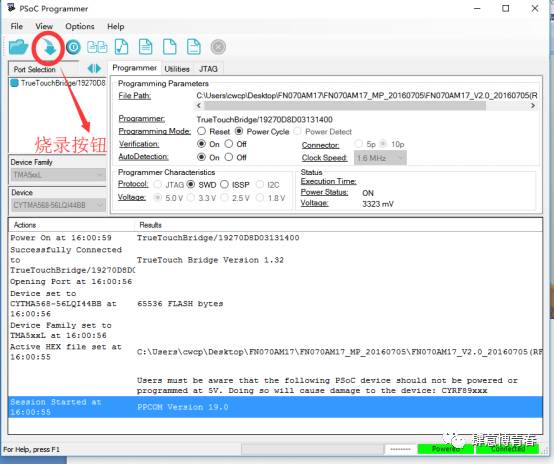Click the Protocol label
Screen dimensions: 554x465
(133, 184)
